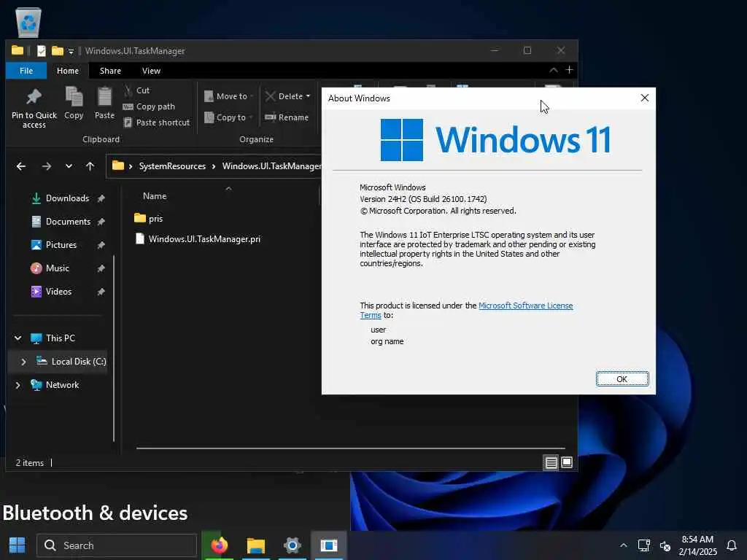
Task: Open recent locations dropdown arrow
Action: 69,166
